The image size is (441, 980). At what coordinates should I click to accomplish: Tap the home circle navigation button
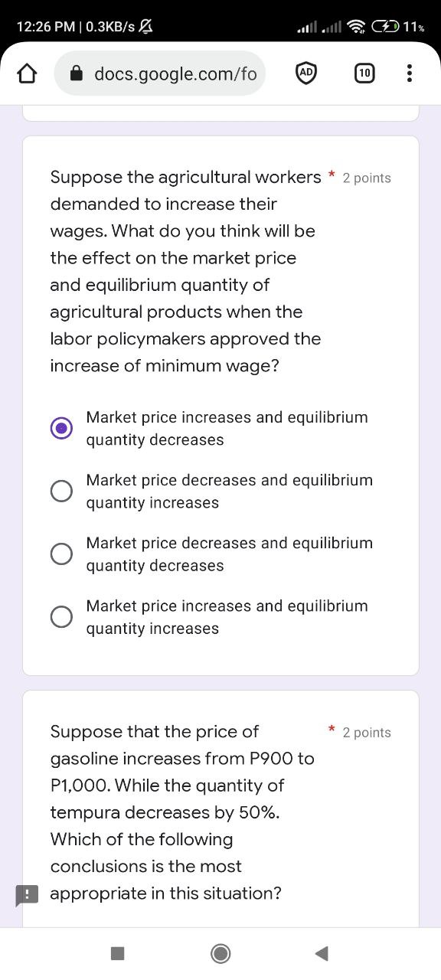(220, 953)
